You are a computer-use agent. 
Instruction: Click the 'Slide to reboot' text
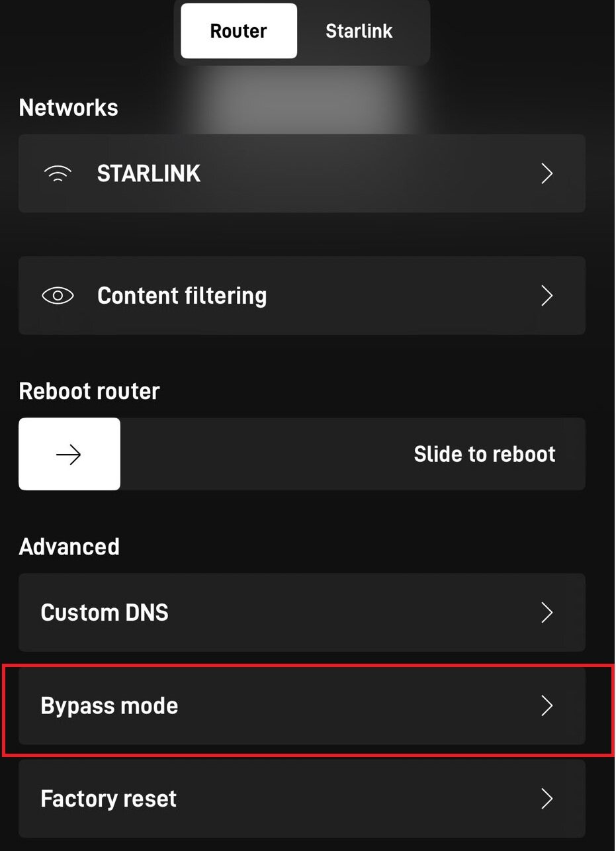(x=484, y=454)
